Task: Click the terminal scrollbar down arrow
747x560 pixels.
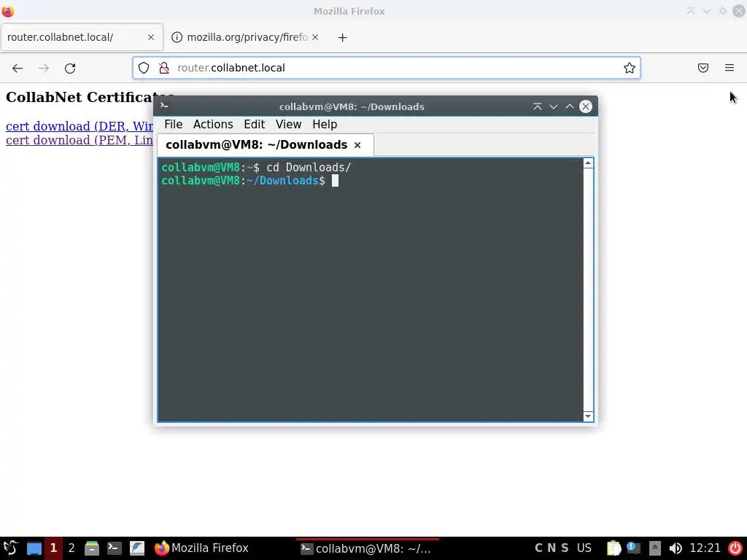Action: point(588,416)
